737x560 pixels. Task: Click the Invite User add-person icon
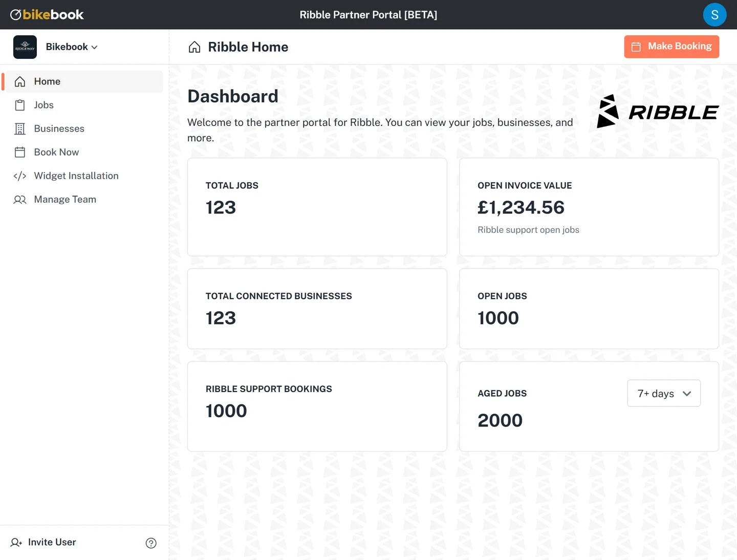16,543
